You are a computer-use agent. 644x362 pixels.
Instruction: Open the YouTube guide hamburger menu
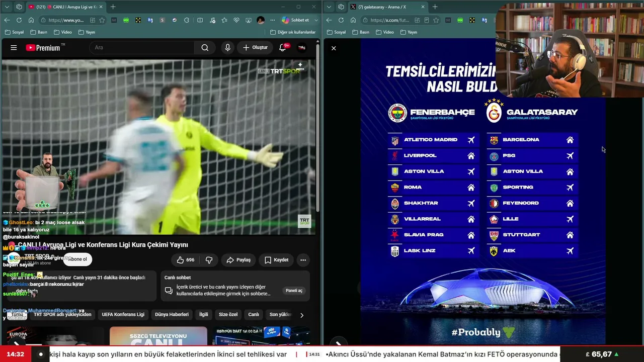click(14, 48)
